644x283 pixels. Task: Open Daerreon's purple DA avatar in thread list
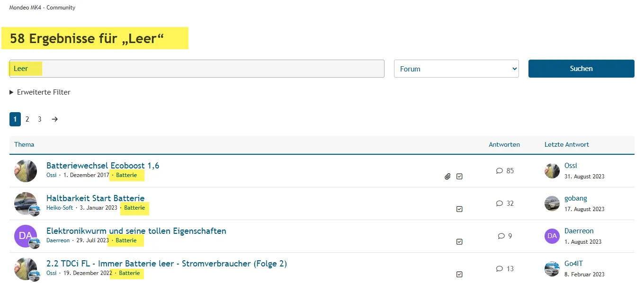[26, 236]
